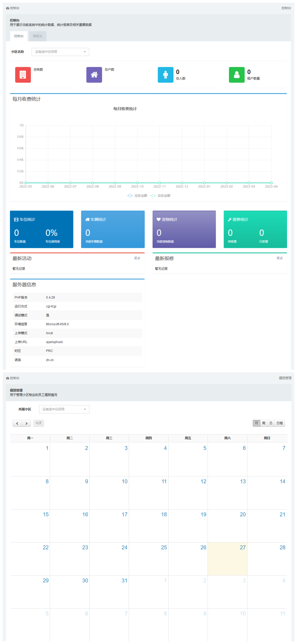Viewport: 297px width, 644px height.
Task: Click the 2022-10 data point on chart
Action: click(137, 183)
